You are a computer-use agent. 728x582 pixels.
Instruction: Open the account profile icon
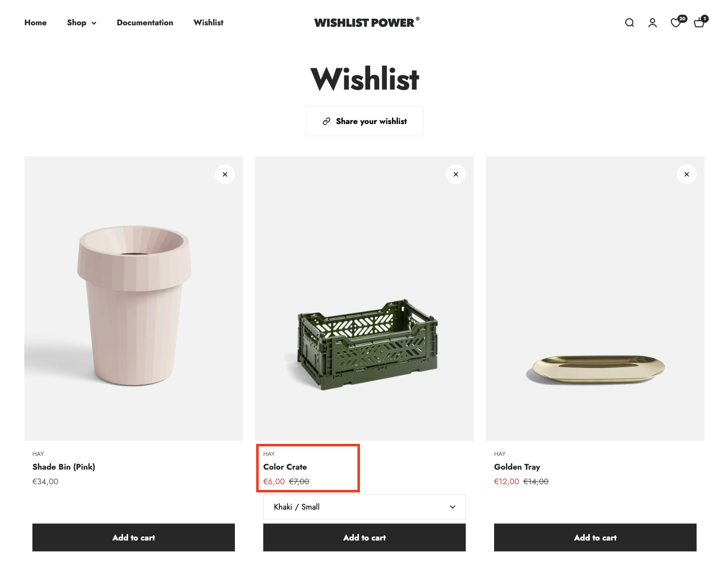click(653, 23)
